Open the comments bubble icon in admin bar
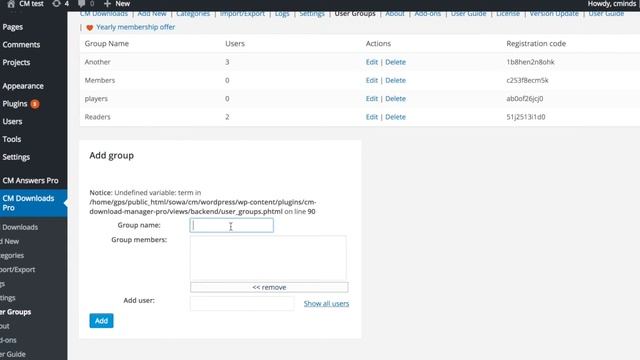This screenshot has height=360, width=640. point(82,4)
